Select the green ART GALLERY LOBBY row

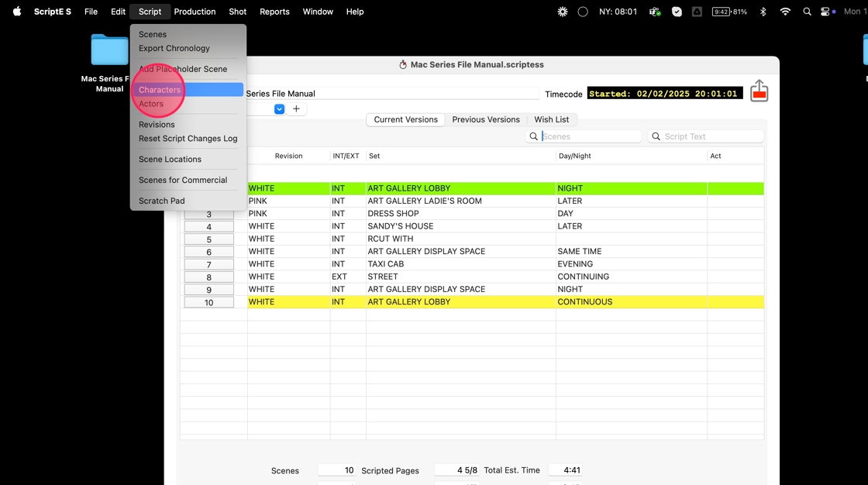coord(472,188)
